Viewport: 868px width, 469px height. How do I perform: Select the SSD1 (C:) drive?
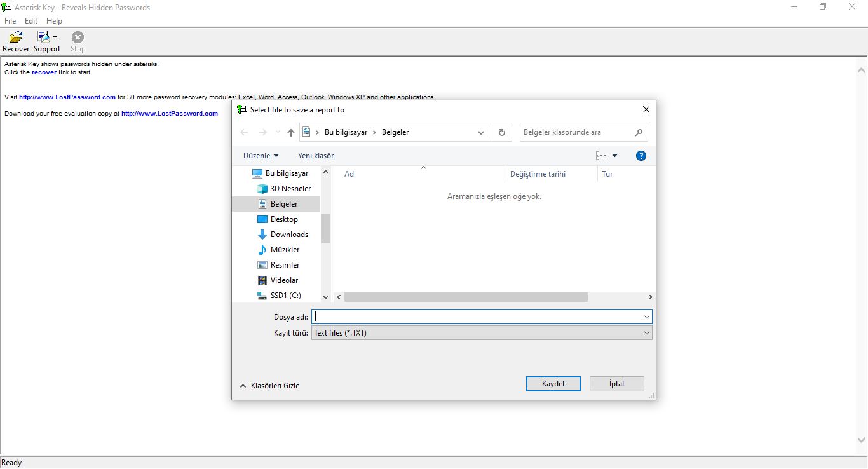point(285,296)
